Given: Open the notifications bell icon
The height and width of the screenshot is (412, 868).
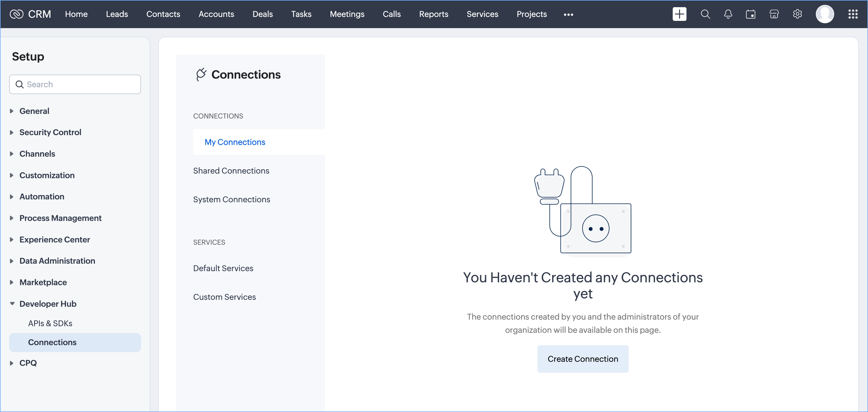Looking at the screenshot, I should pyautogui.click(x=728, y=14).
